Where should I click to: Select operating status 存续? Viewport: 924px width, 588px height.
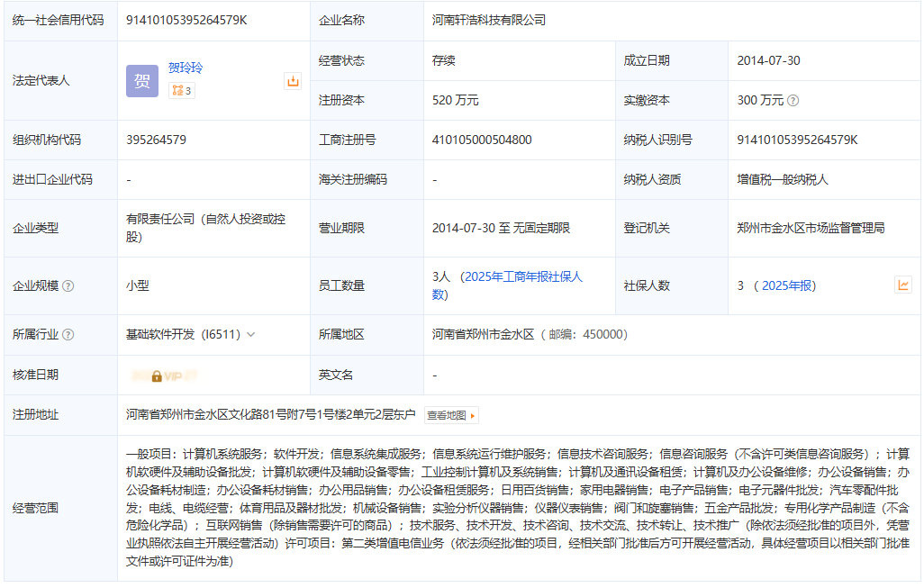[444, 60]
